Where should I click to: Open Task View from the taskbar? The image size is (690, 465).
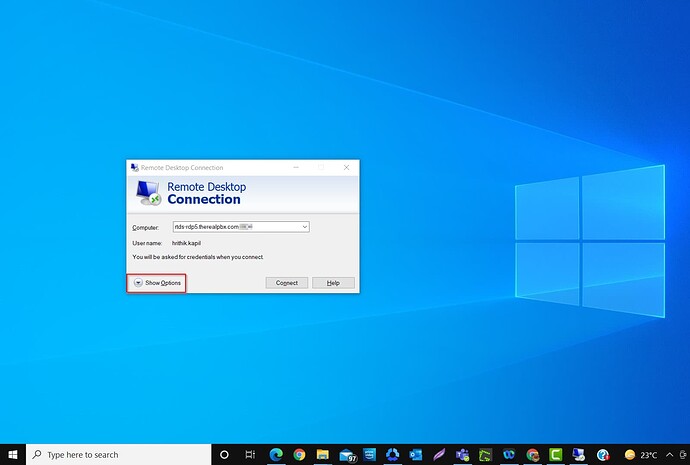pyautogui.click(x=251, y=454)
